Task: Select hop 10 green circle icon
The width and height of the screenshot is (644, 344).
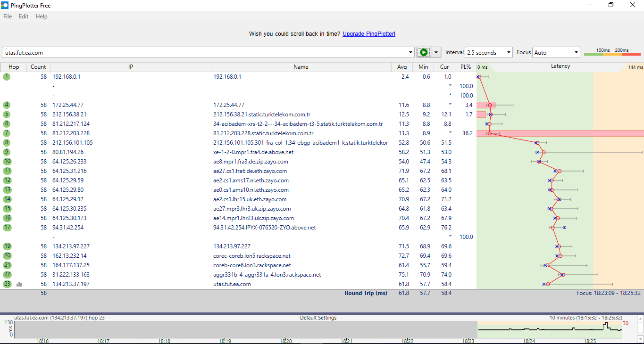Action: click(7, 162)
